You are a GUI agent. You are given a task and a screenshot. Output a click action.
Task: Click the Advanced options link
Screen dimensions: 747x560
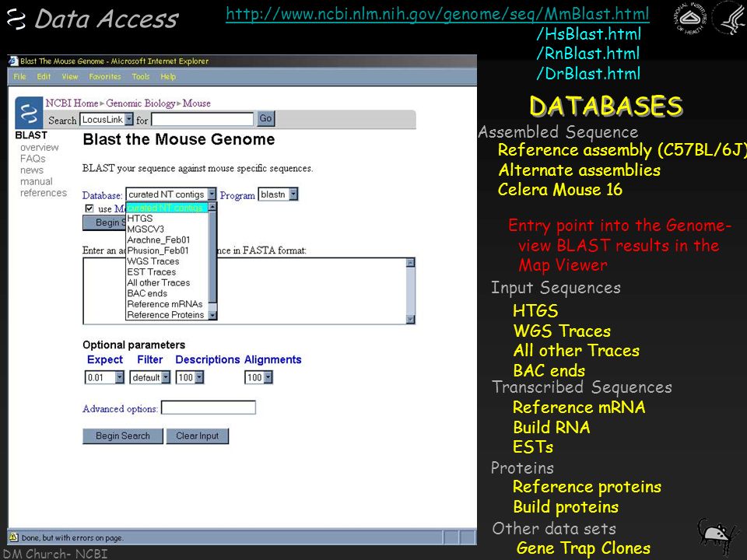pos(120,408)
